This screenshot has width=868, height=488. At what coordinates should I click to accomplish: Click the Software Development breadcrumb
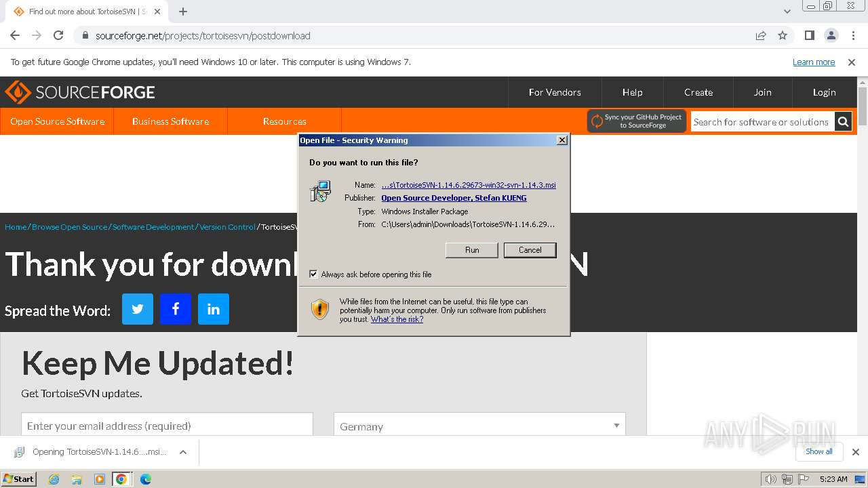coord(153,227)
